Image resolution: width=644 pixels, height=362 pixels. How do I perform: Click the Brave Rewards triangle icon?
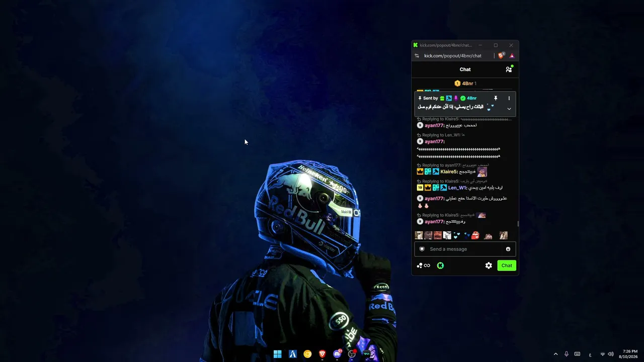512,56
